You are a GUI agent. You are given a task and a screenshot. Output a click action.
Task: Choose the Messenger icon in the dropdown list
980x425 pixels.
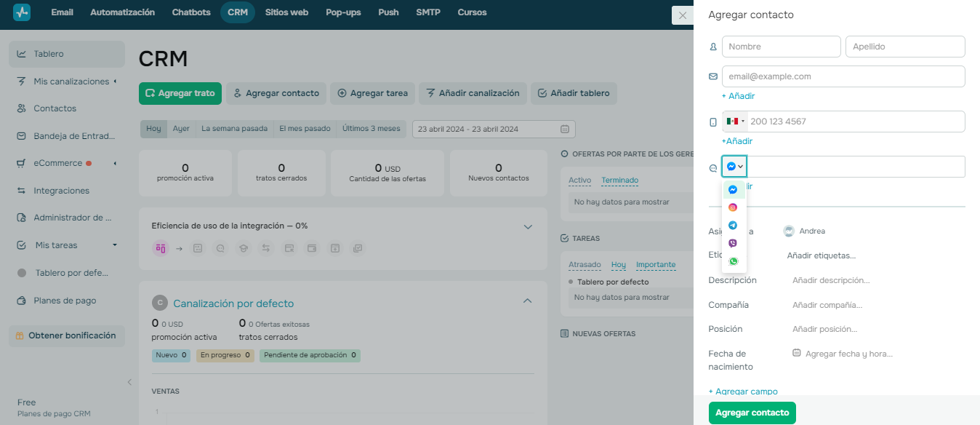[733, 189]
